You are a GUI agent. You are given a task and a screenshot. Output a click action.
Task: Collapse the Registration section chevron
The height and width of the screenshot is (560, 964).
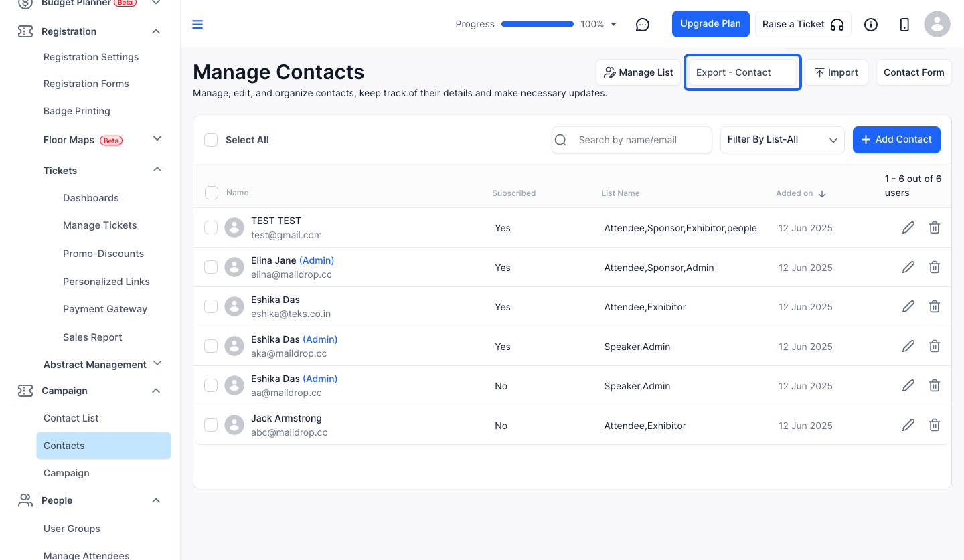[156, 31]
